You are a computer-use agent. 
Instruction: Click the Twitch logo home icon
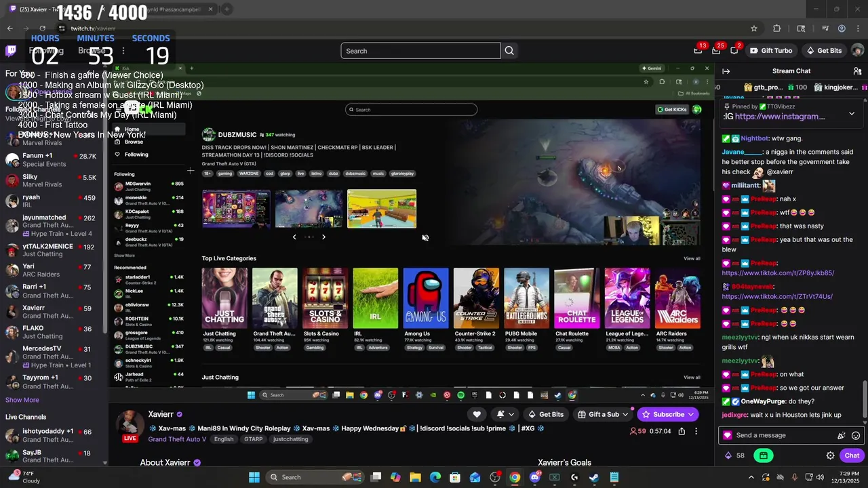coord(11,51)
